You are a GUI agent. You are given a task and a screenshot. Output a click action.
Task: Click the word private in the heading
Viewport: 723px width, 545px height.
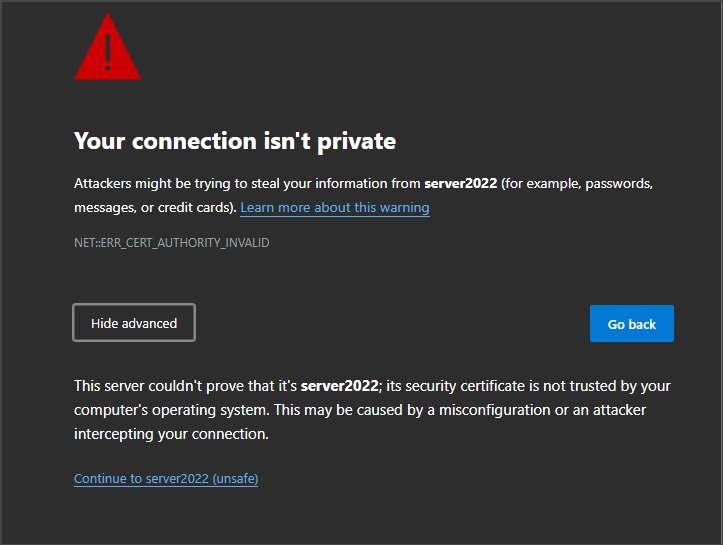pyautogui.click(x=356, y=142)
